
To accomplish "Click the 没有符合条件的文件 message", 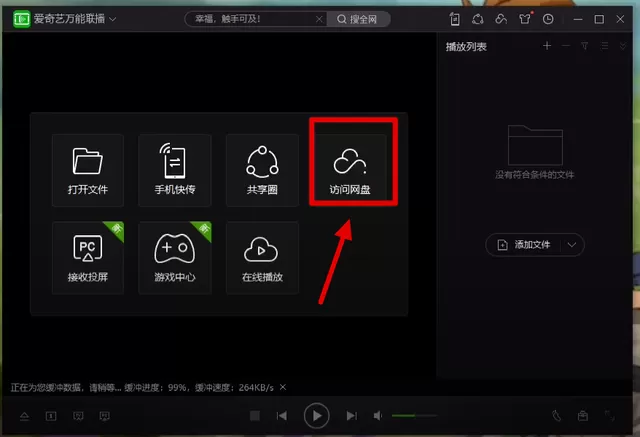I will tap(534, 175).
